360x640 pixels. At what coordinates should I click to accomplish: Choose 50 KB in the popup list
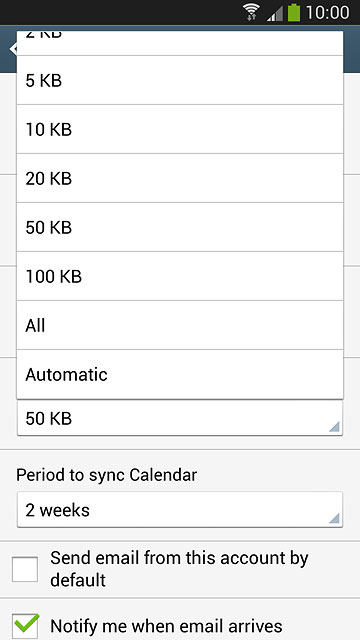180,227
